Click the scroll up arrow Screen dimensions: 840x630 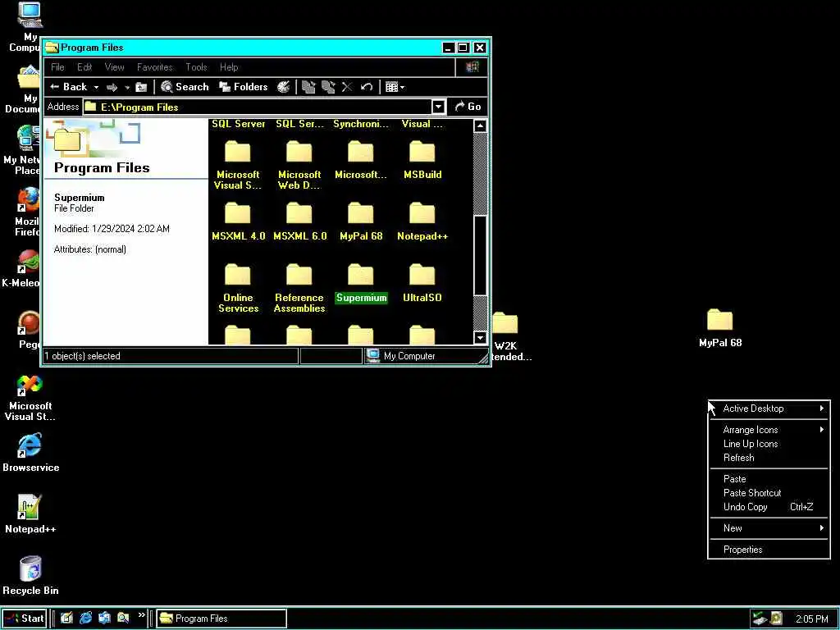click(480, 126)
